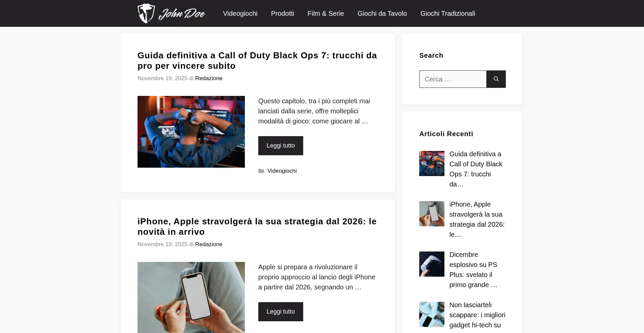Viewport: 644px width, 333px height.
Task: Open the iPhone in hands article image
Action: pyautogui.click(x=191, y=297)
